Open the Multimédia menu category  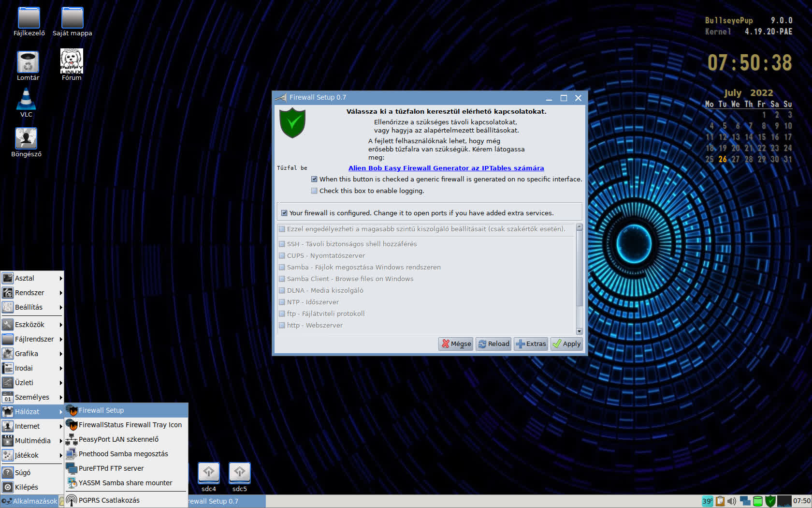click(x=32, y=441)
